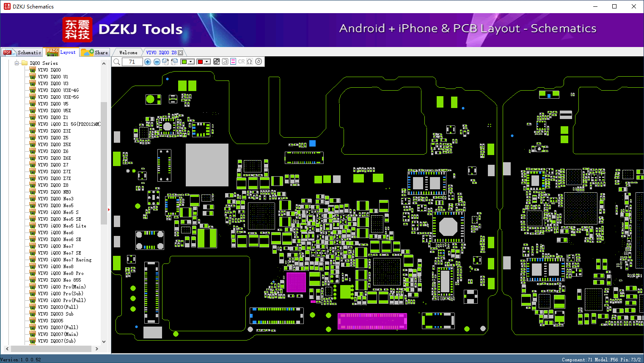Click the tree scrollbar down arrow
Viewport: 644px width, 363px height.
pos(104,342)
